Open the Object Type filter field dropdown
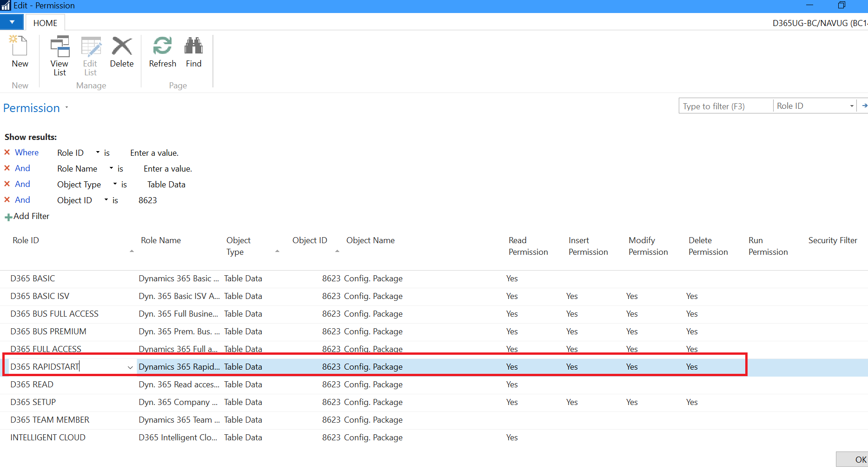 [115, 184]
